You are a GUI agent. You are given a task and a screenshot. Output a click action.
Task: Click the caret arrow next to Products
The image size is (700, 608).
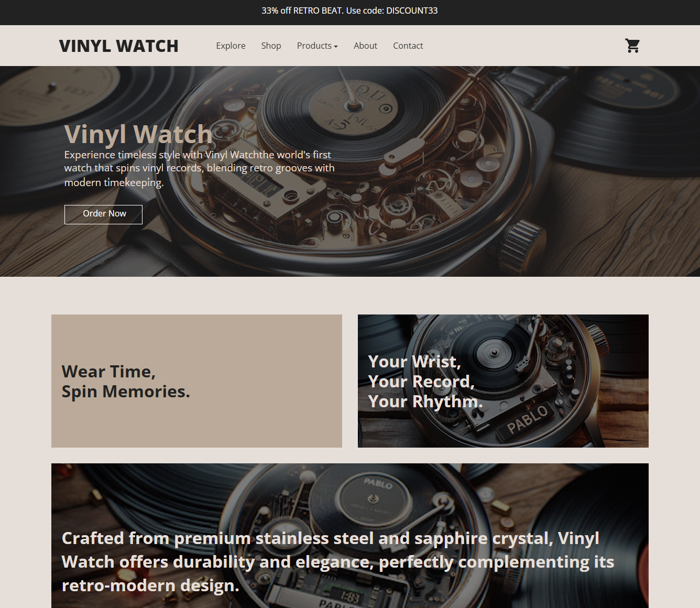[336, 47]
